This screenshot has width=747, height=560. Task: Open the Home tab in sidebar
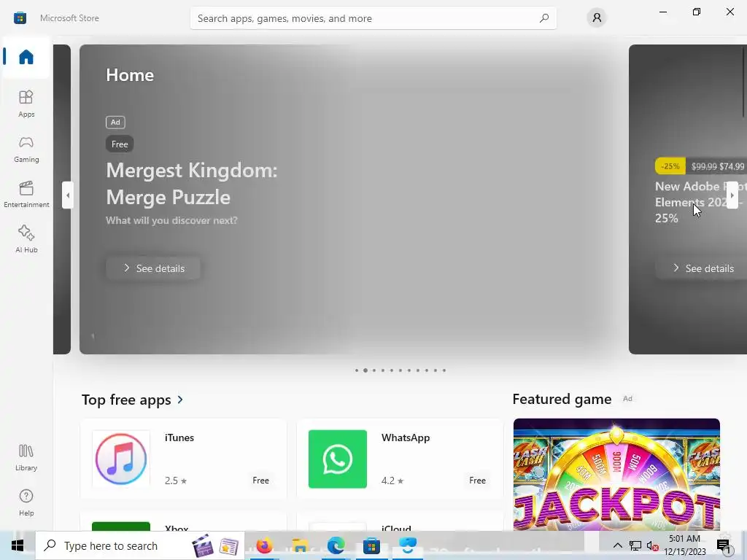pos(26,57)
